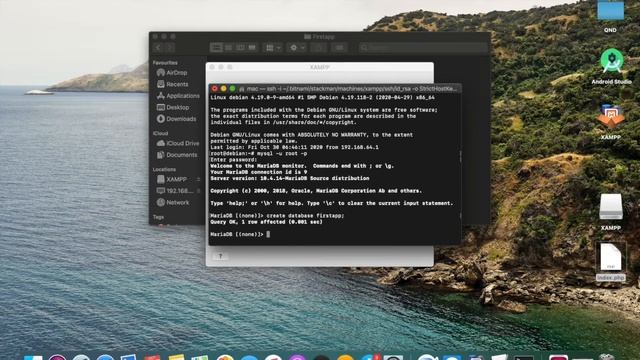Click 'Enter password:' line in Terminal
The image size is (640, 360).
point(233,160)
